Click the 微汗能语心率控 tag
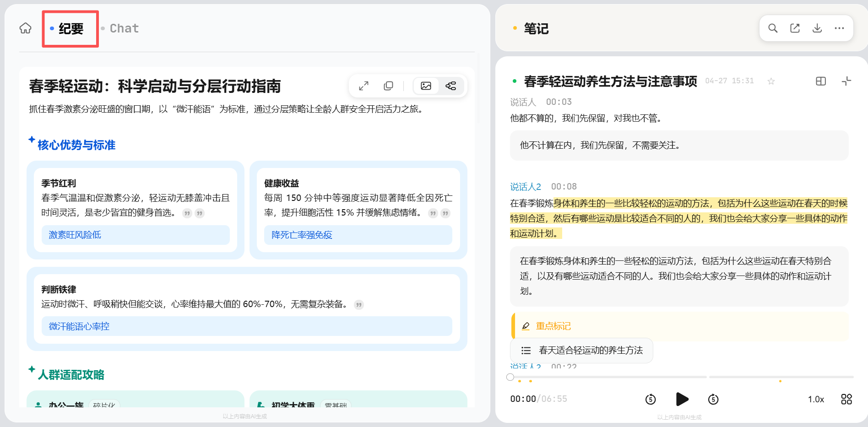Viewport: 868px width, 427px height. tap(247, 326)
